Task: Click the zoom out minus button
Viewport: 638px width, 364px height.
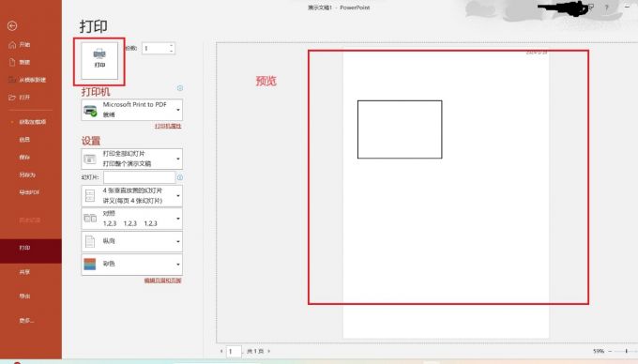Action: [x=610, y=351]
